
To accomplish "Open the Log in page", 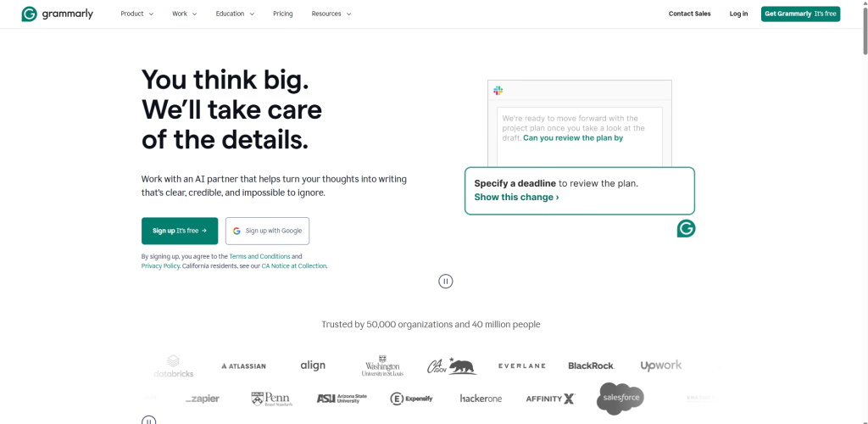I will (738, 14).
